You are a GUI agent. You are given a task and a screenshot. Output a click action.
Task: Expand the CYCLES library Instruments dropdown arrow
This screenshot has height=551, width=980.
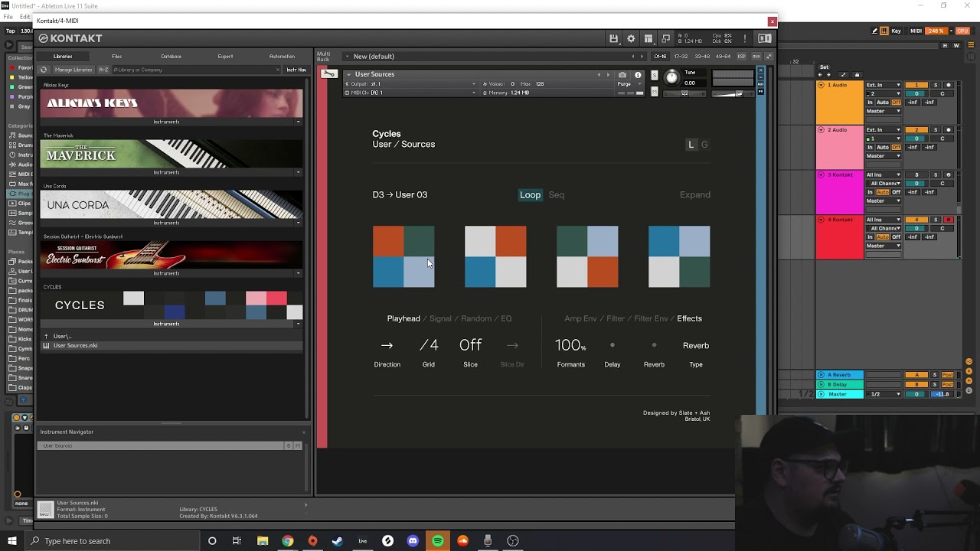(x=299, y=324)
